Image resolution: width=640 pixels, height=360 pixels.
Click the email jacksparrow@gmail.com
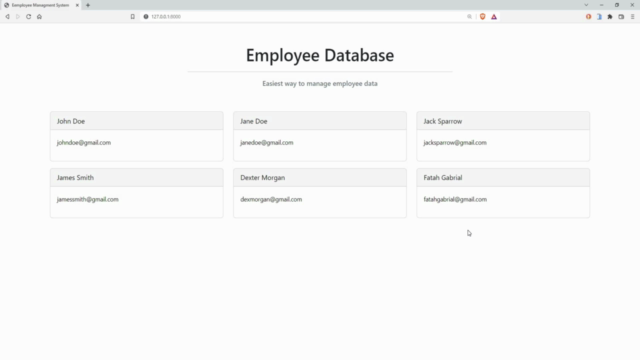[455, 142]
